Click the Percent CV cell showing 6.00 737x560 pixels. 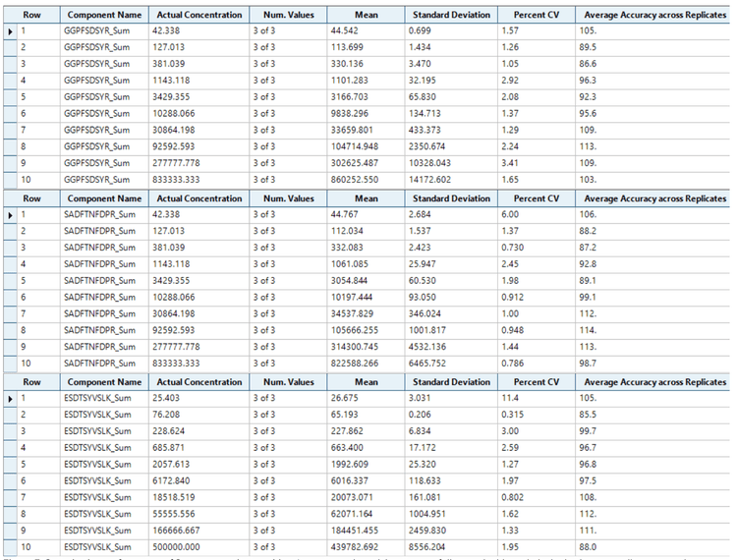[x=536, y=214]
